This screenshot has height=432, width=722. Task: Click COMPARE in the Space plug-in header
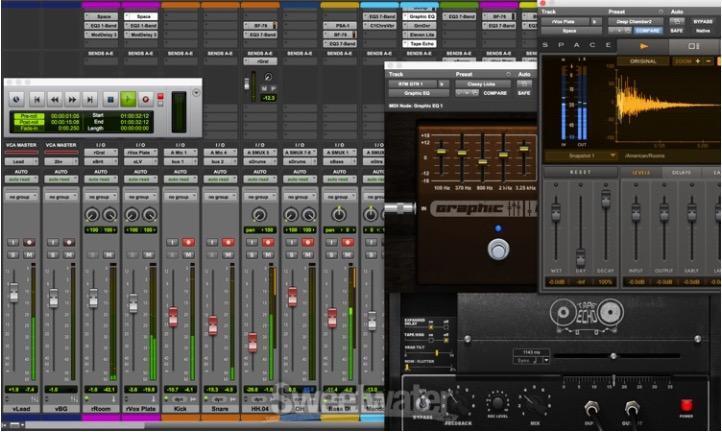click(x=650, y=31)
